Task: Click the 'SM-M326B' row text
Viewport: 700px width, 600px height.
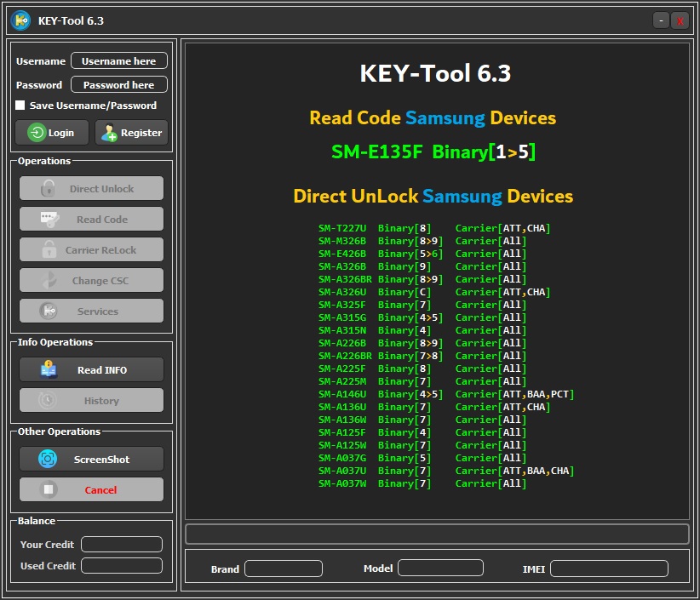Action: [342, 241]
